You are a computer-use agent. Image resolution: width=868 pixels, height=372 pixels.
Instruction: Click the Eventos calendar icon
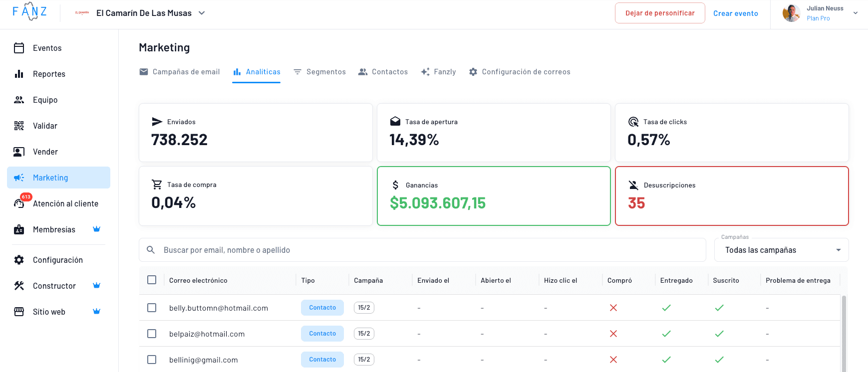(x=19, y=48)
